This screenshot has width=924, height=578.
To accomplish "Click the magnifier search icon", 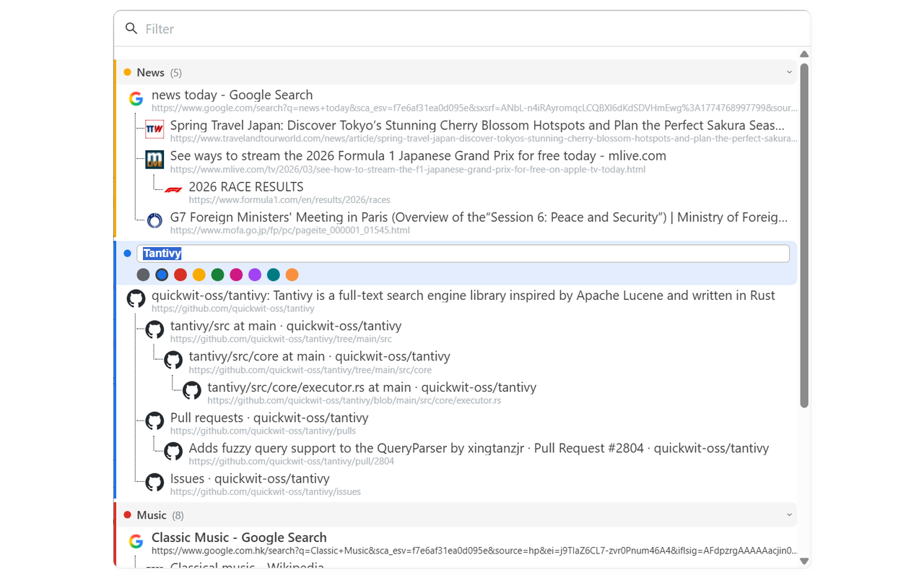I will (x=131, y=28).
